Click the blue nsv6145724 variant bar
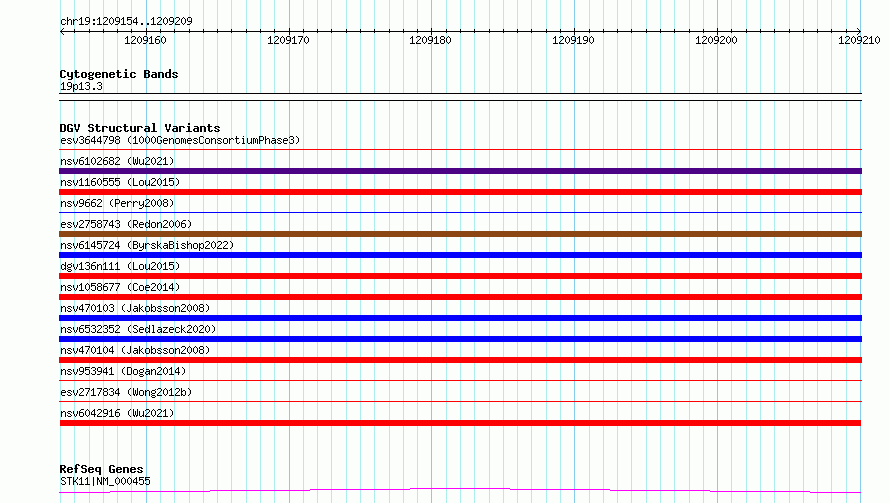This screenshot has width=890, height=503. click(x=460, y=255)
